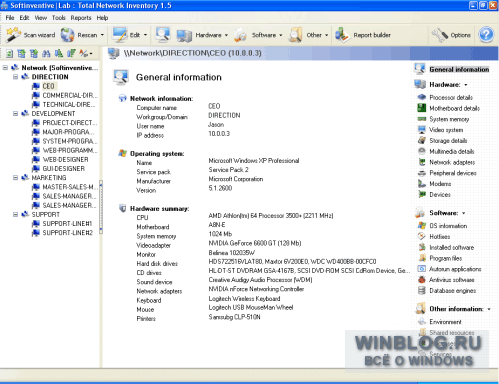The image size is (499, 384).
Task: Open the Environment page
Action: click(x=445, y=322)
